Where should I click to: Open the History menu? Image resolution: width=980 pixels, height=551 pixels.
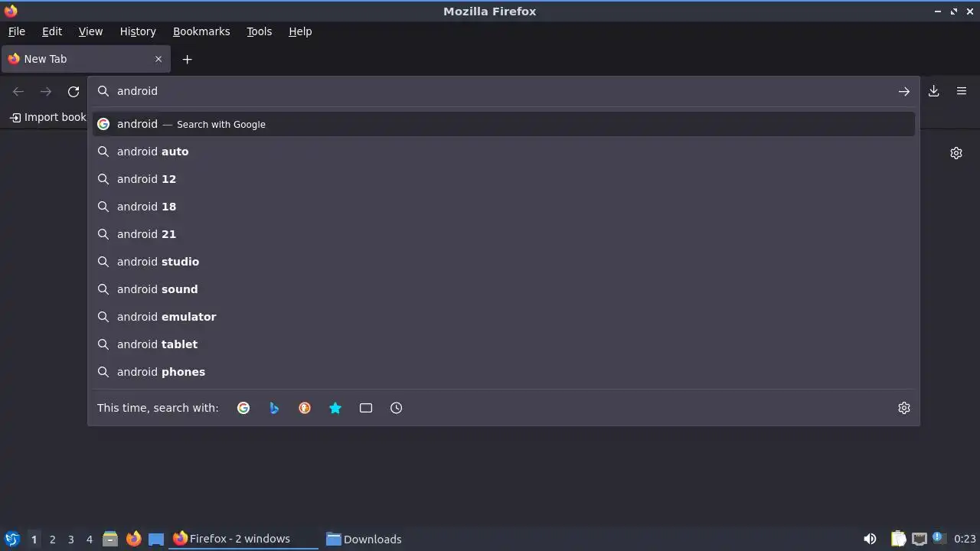click(x=138, y=31)
